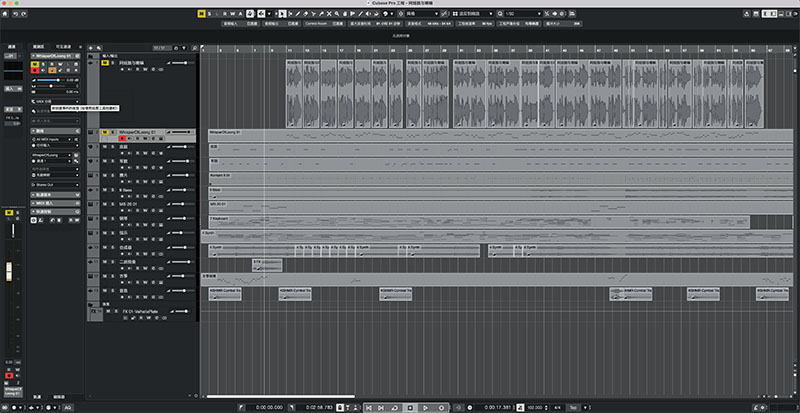Click the Undo arrow icon
The width and height of the screenshot is (800, 413).
point(15,14)
